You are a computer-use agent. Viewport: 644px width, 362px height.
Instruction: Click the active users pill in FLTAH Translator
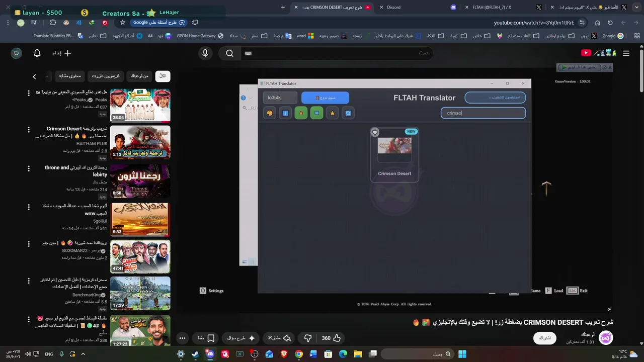[x=495, y=98]
